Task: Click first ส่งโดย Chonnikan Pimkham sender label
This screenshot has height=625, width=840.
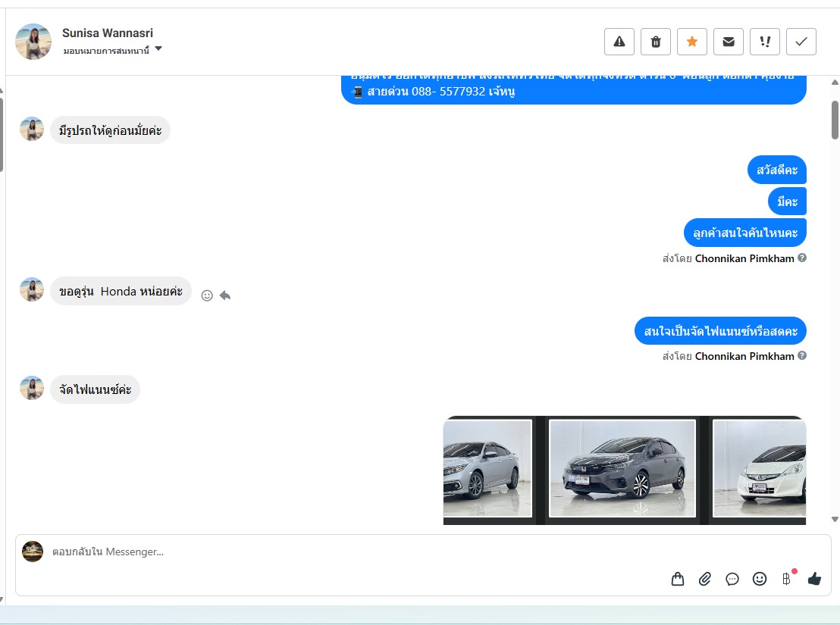Action: (x=729, y=258)
